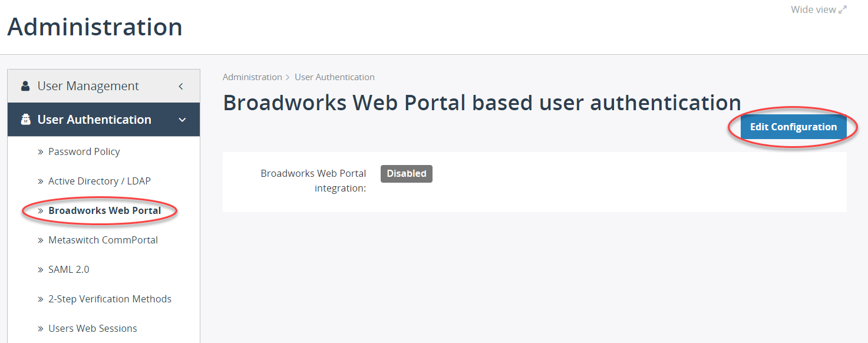The height and width of the screenshot is (343, 868).
Task: Expand the User Management section
Action: tap(181, 85)
